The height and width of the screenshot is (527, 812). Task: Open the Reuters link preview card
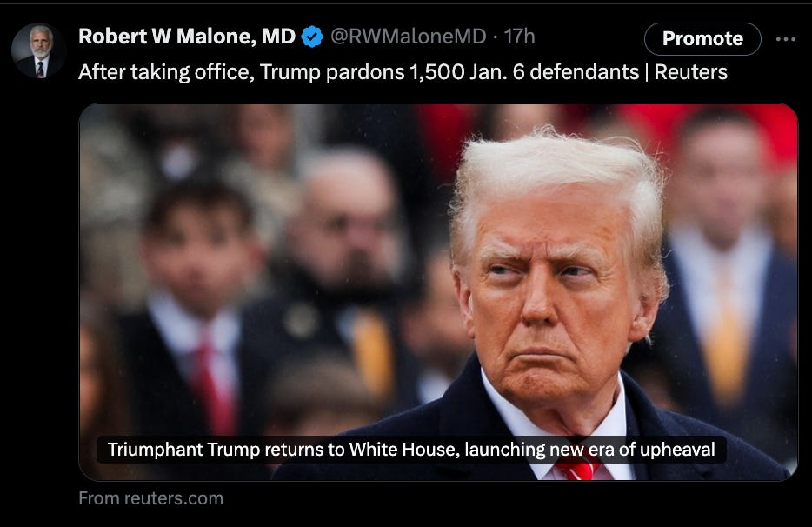438,292
